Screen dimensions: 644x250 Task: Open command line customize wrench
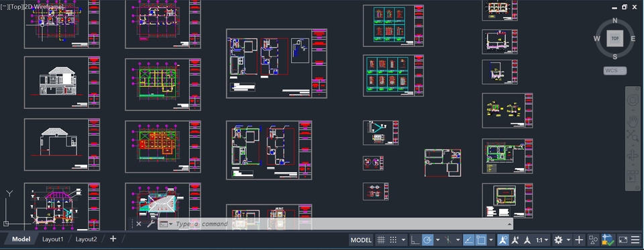(151, 224)
